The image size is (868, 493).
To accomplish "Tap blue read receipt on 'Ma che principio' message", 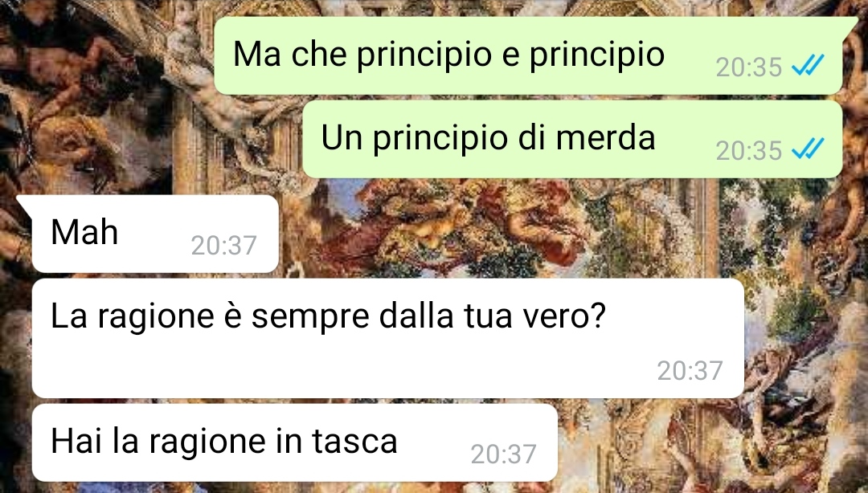I will click(809, 65).
